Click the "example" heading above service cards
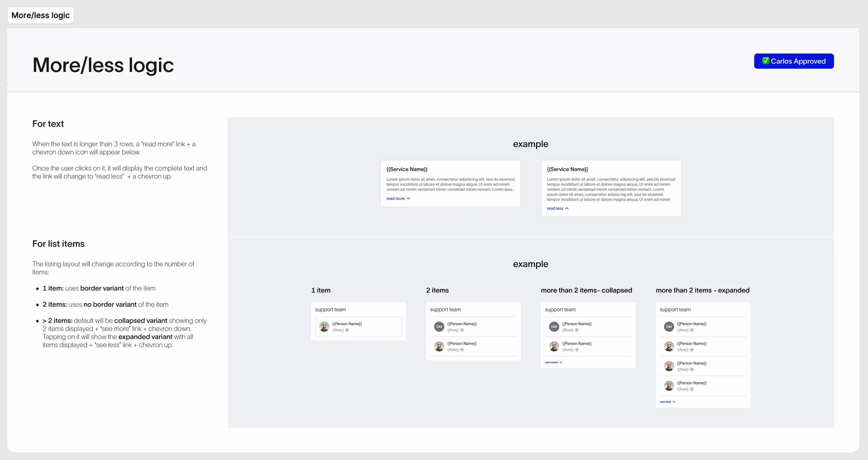This screenshot has width=868, height=460. (531, 144)
